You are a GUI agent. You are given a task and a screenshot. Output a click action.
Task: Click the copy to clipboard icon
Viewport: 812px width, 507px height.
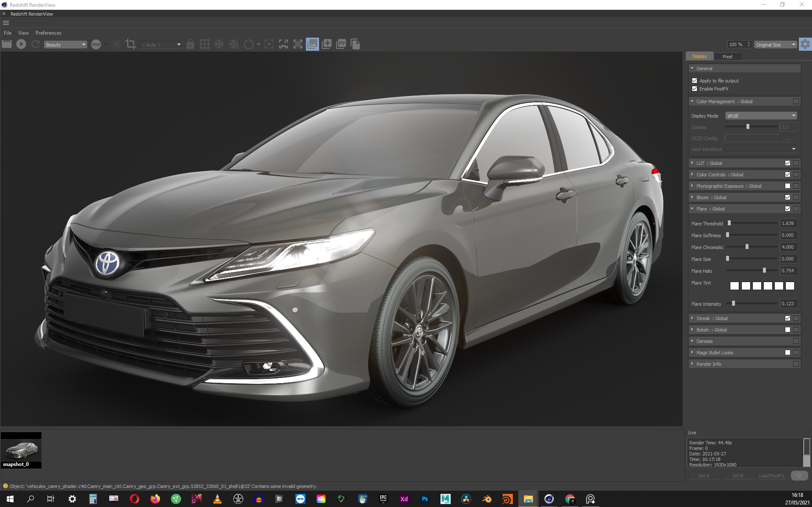pos(355,44)
